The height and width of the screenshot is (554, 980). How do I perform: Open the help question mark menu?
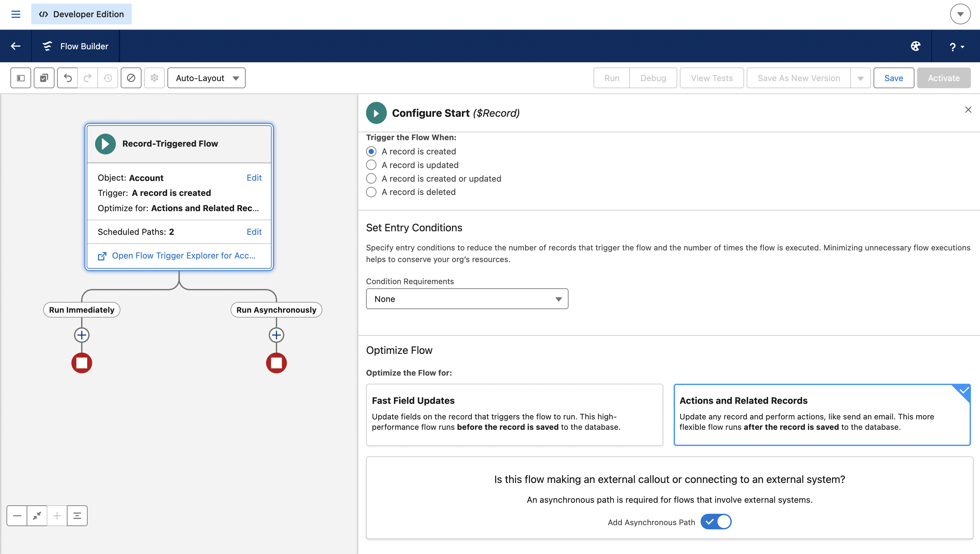[x=956, y=46]
